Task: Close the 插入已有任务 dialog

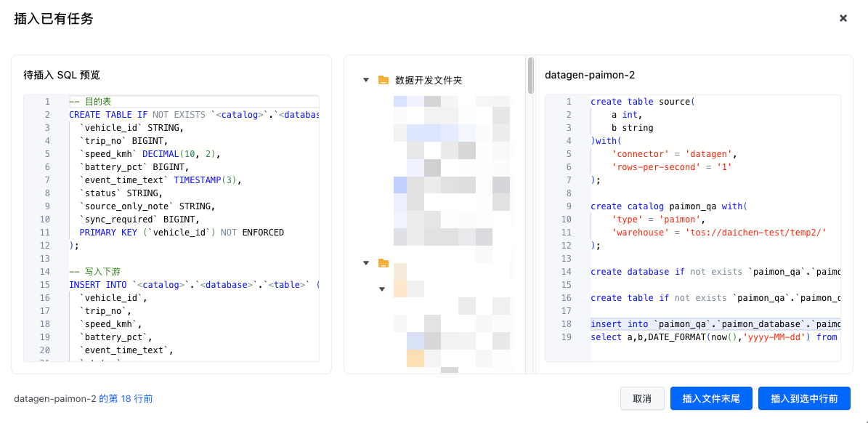Action: tap(843, 18)
